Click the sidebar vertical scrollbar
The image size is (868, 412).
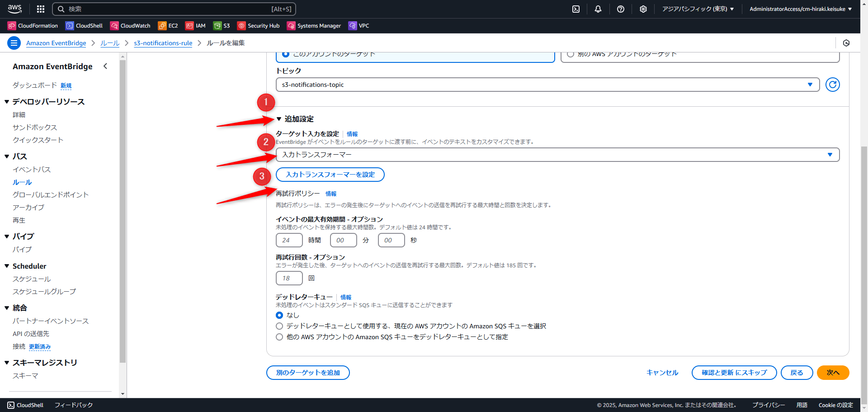tap(123, 211)
